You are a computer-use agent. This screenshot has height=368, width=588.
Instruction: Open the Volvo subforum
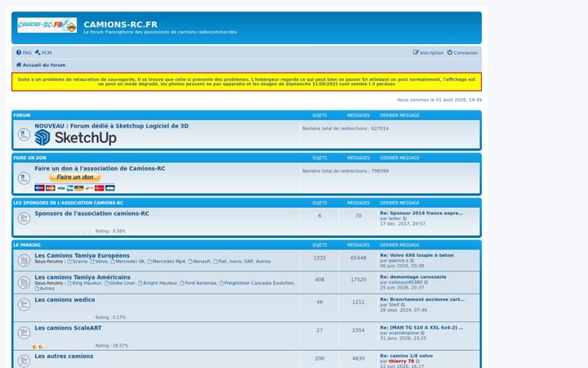[99, 262]
